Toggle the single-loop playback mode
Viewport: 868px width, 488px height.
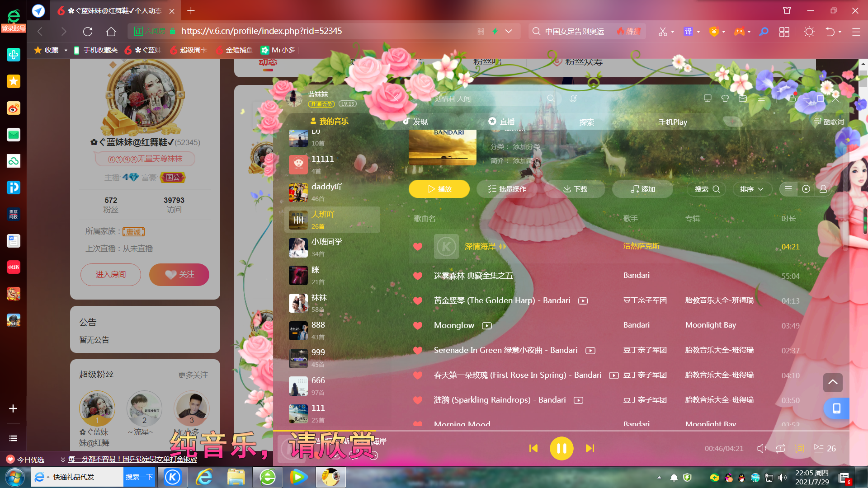(x=780, y=448)
